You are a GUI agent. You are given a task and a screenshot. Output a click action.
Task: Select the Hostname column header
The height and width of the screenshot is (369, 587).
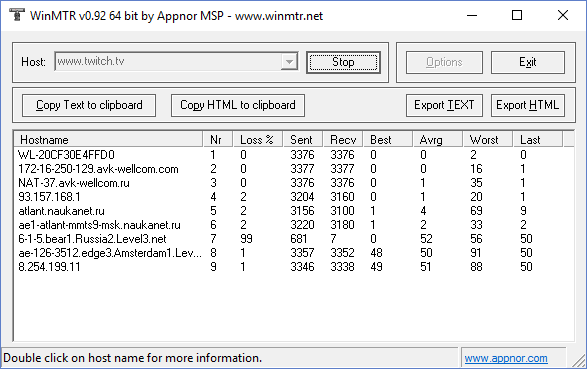(109, 140)
